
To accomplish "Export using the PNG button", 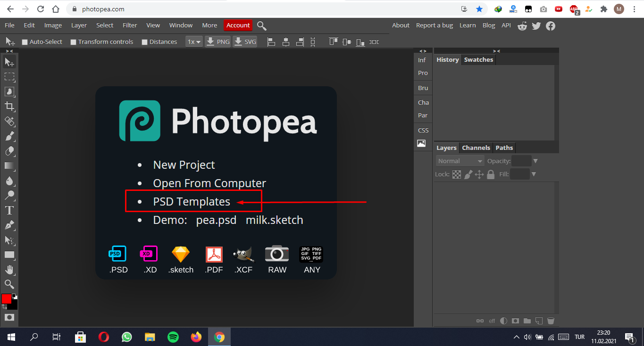I will (x=218, y=42).
